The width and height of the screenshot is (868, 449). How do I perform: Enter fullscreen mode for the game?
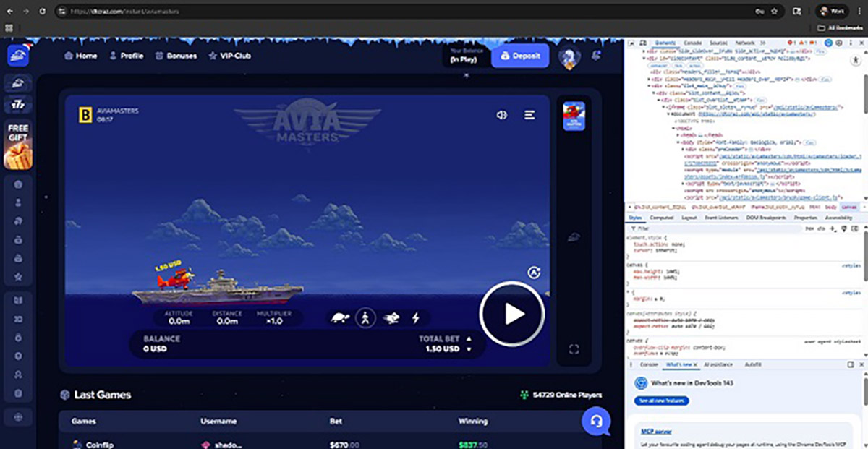pyautogui.click(x=574, y=350)
